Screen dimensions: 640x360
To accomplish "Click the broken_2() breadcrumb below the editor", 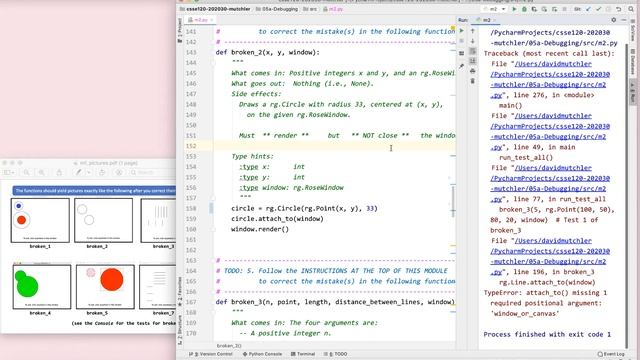I will [229, 346].
